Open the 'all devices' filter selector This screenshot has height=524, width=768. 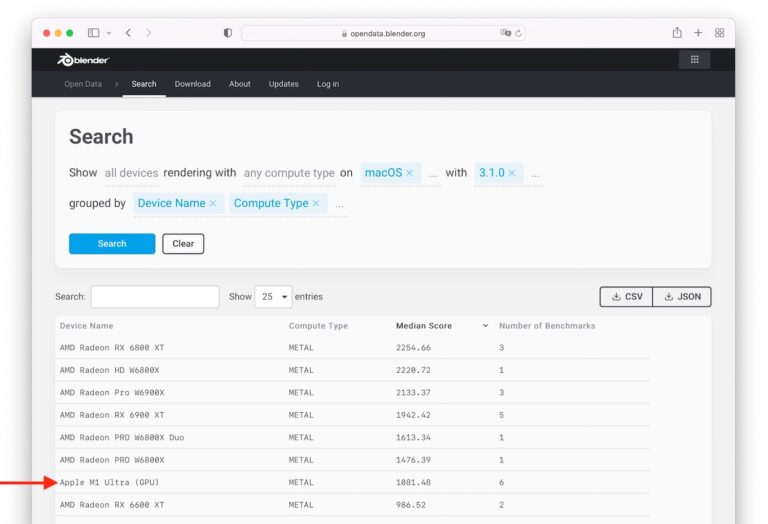pyautogui.click(x=131, y=173)
